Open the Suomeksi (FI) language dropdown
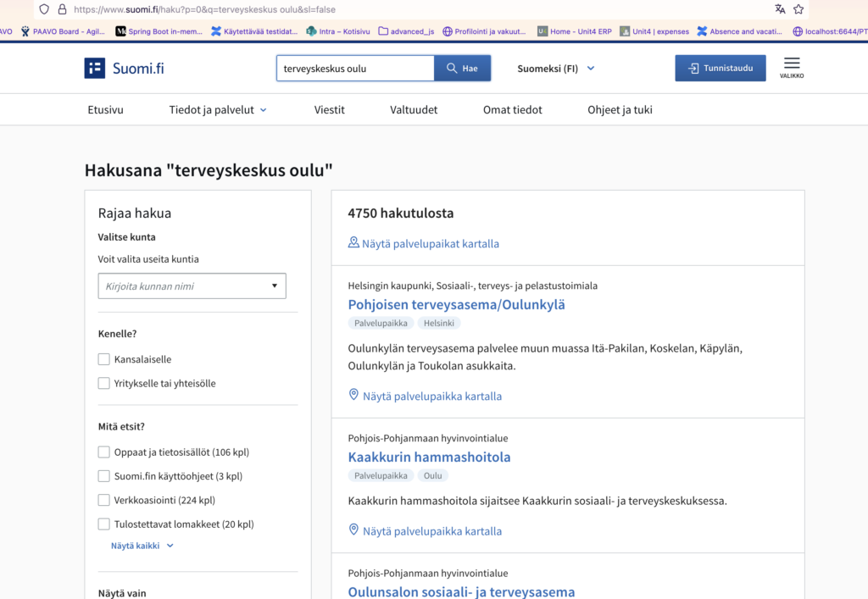The height and width of the screenshot is (599, 868). [556, 69]
